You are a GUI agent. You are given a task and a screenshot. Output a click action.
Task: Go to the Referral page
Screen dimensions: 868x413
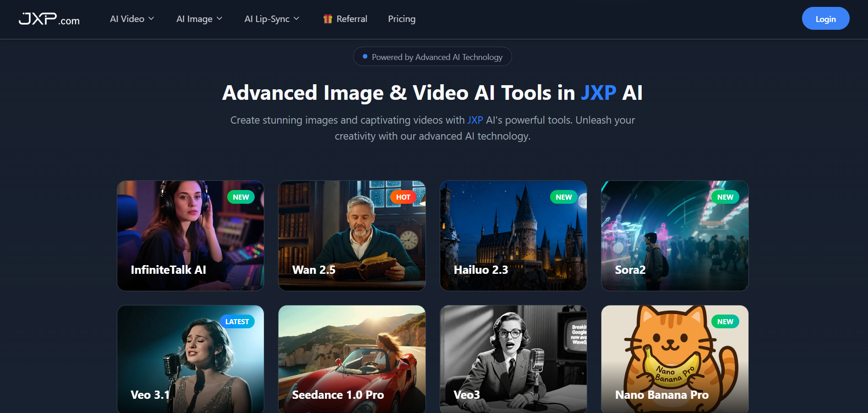point(345,19)
